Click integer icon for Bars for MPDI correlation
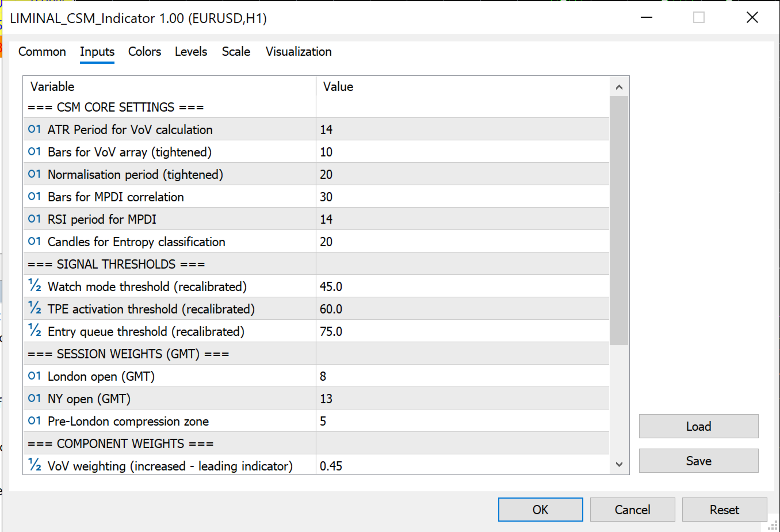 35,197
